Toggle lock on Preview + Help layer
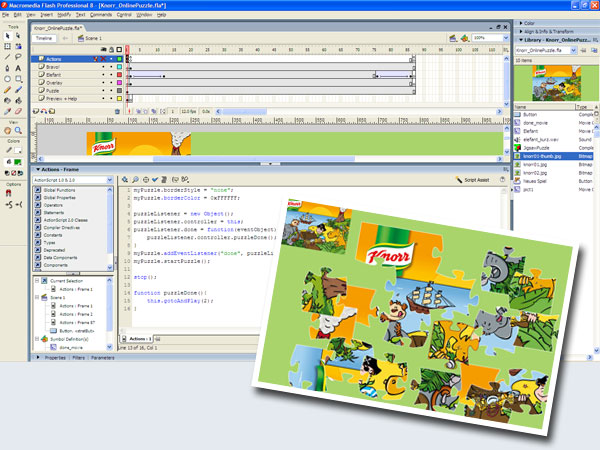 tap(111, 99)
